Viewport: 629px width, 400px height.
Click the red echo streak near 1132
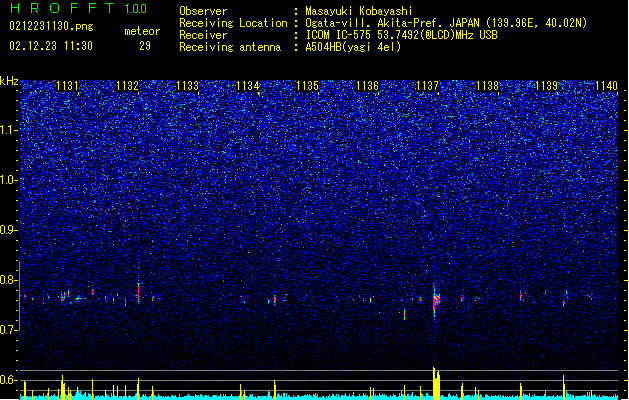point(138,291)
